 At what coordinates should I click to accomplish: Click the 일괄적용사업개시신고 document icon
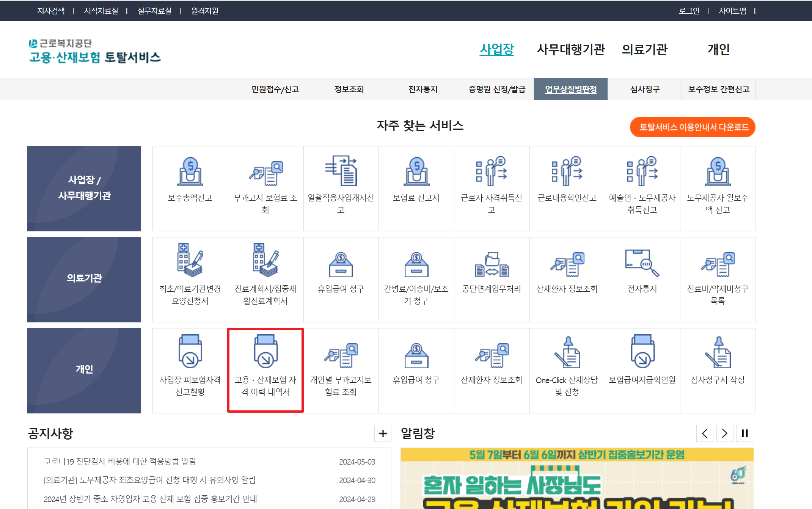pyautogui.click(x=341, y=171)
